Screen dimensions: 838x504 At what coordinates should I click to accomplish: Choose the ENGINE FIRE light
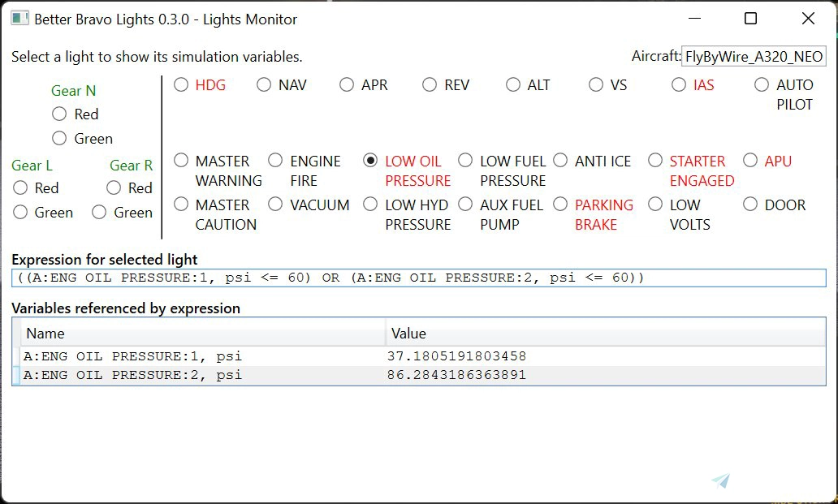click(x=275, y=160)
